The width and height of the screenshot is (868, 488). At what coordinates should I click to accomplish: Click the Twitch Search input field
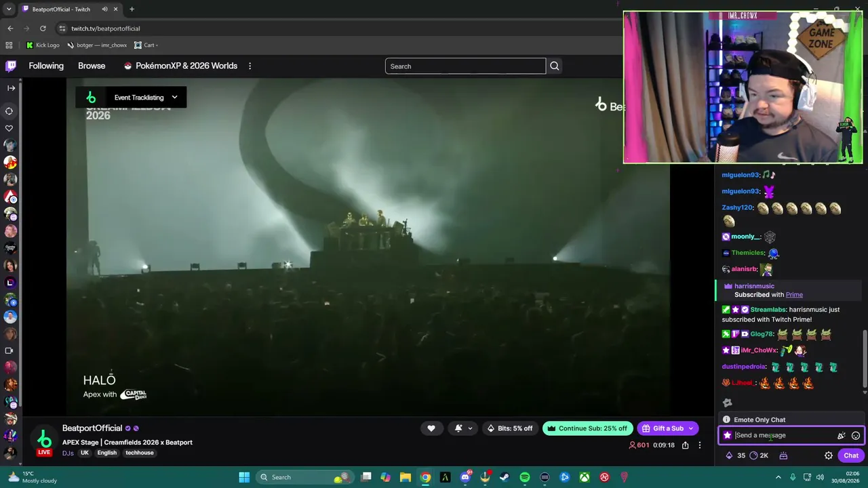(x=465, y=66)
